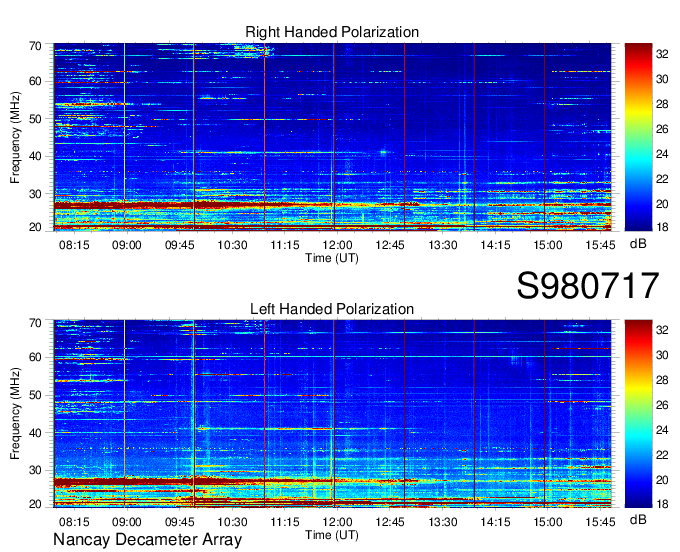Click the 60 MHz tick label on the bottom plot
This screenshot has height=552, width=680.
(35, 357)
